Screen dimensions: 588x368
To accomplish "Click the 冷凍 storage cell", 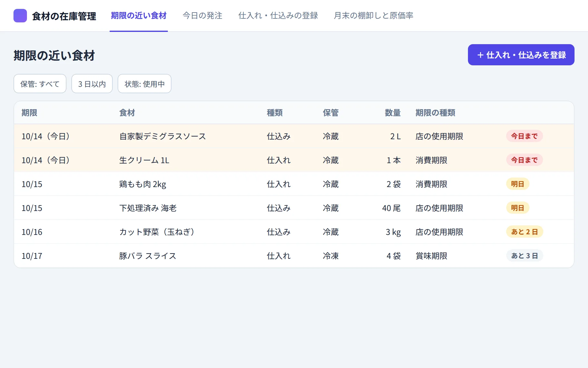I will coord(331,256).
